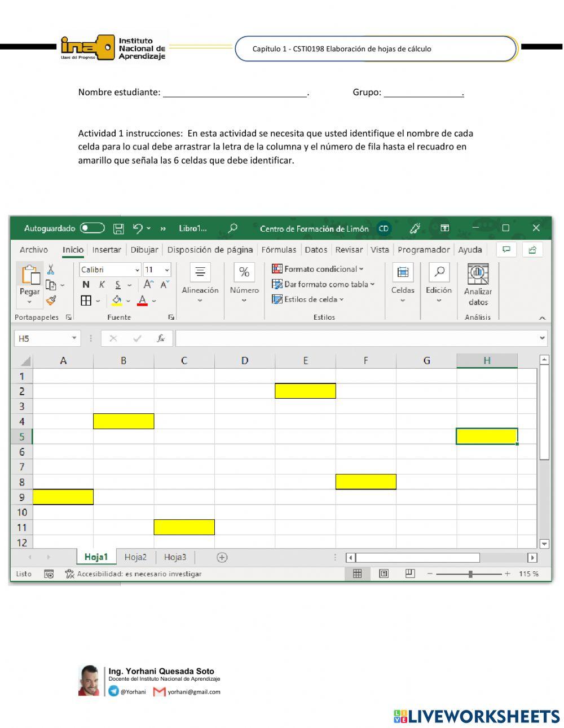The image size is (564, 728).
Task: Add a new sheet with plus icon
Action: tap(222, 557)
